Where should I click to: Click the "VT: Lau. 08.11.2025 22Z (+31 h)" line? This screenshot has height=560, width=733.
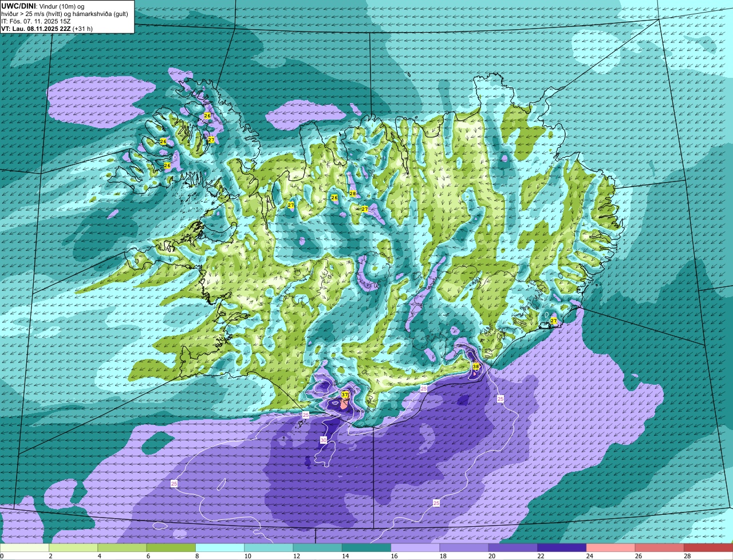pyautogui.click(x=47, y=28)
